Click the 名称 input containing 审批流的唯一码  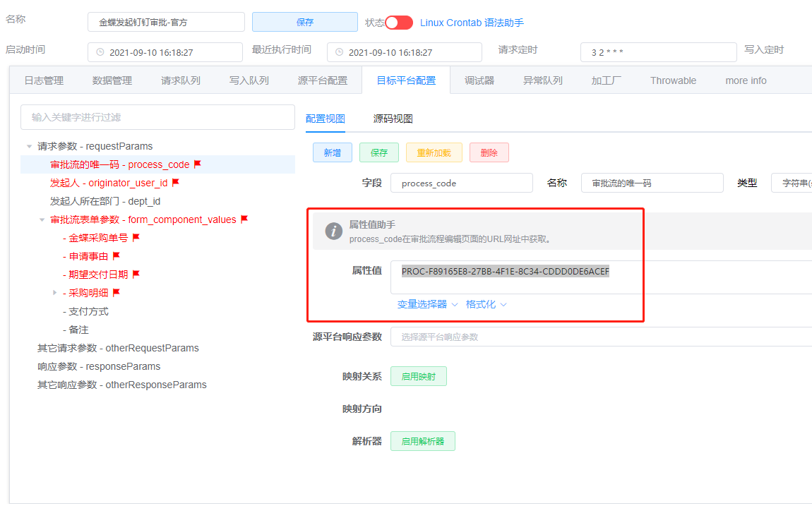(x=652, y=183)
